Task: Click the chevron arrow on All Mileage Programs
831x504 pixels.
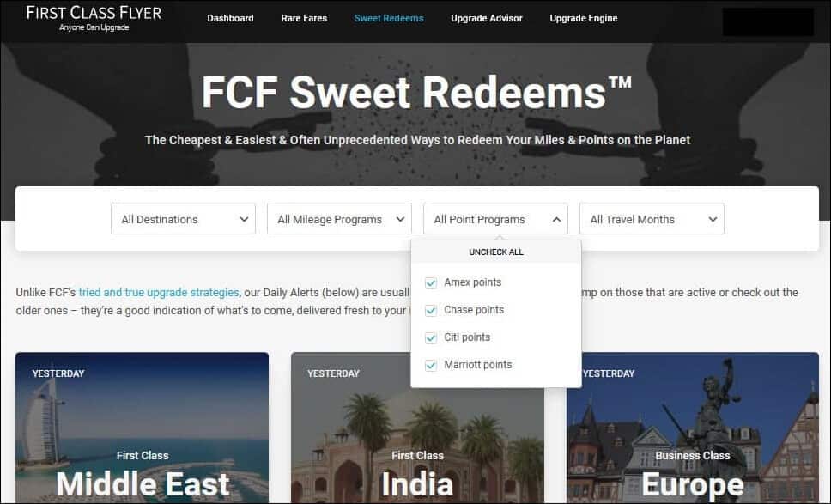Action: point(400,219)
